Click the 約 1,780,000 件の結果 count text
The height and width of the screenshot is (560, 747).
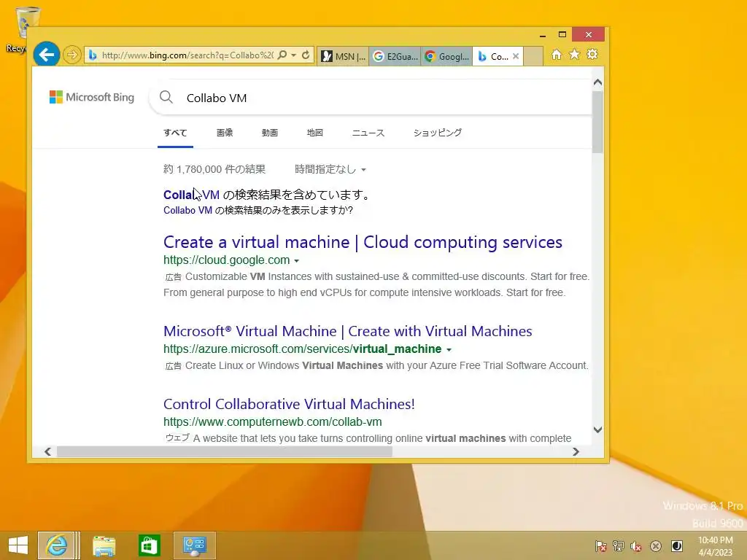[x=214, y=169]
